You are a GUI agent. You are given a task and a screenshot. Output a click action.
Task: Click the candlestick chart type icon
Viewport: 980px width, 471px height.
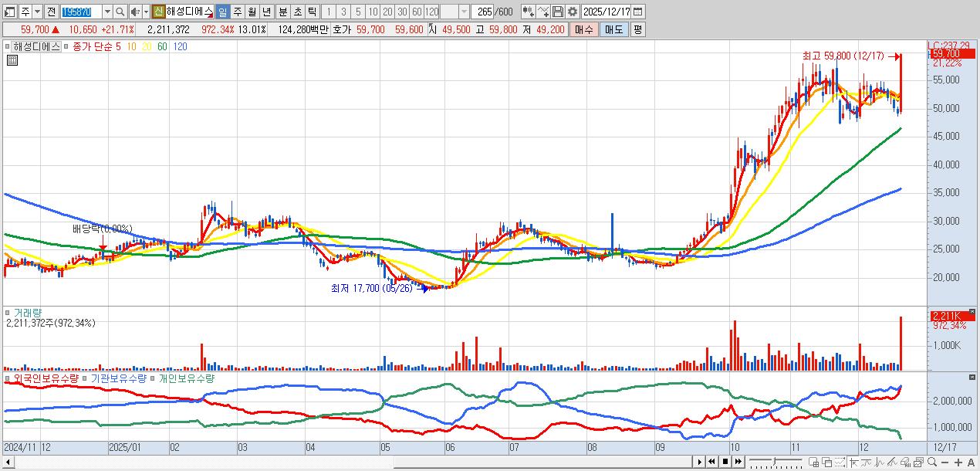tap(528, 12)
